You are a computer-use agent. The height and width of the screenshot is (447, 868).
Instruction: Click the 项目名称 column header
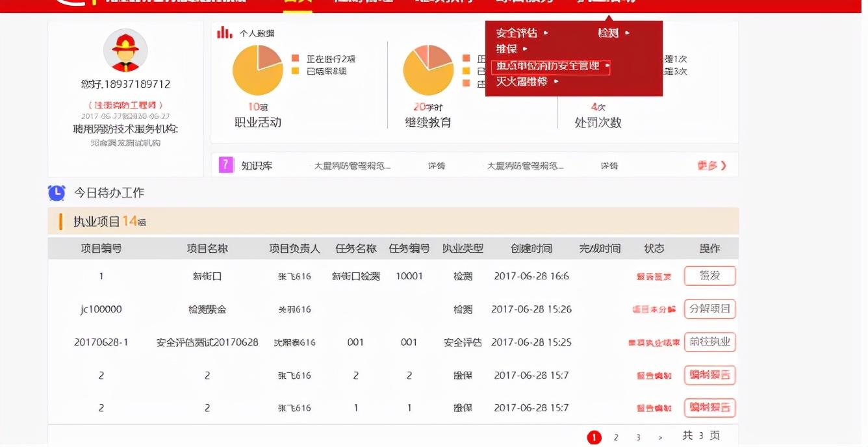coord(207,248)
